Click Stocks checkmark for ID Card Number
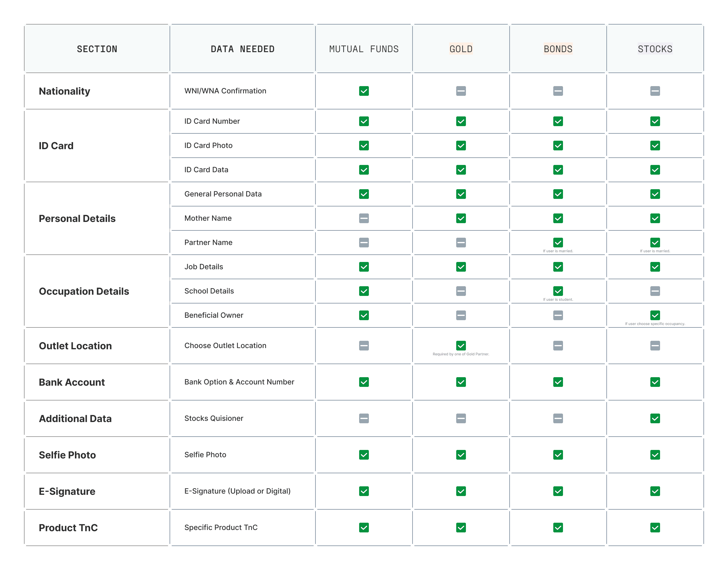The image size is (728, 570). coord(655,121)
